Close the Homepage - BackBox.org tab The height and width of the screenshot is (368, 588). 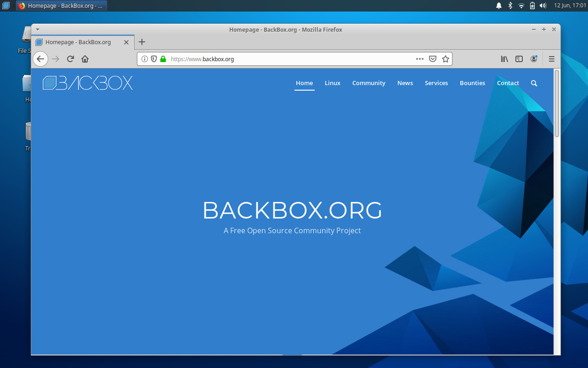(x=126, y=42)
